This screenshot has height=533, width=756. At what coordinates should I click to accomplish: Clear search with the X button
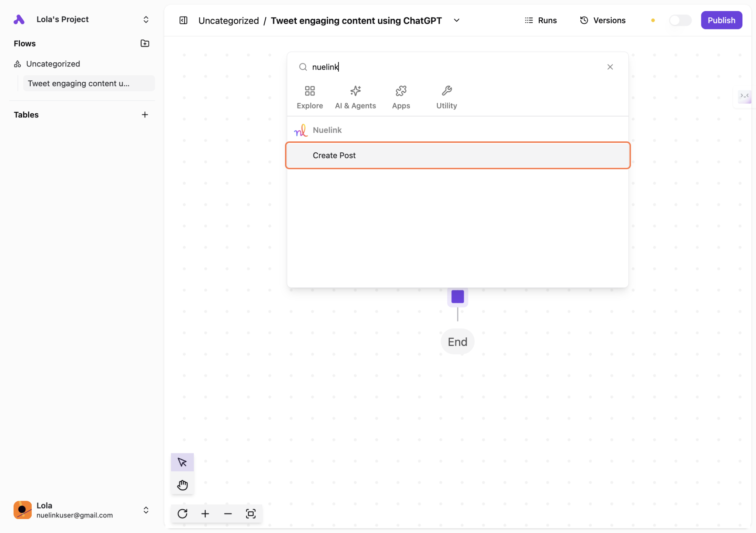click(610, 67)
